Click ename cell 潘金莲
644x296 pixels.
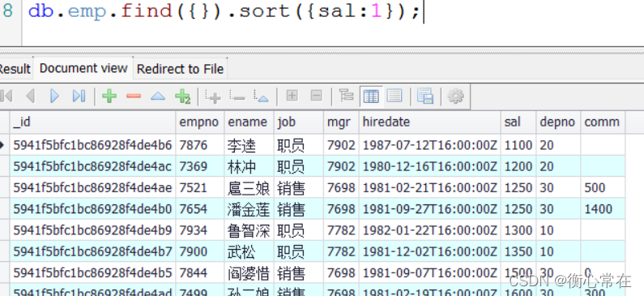click(x=249, y=209)
